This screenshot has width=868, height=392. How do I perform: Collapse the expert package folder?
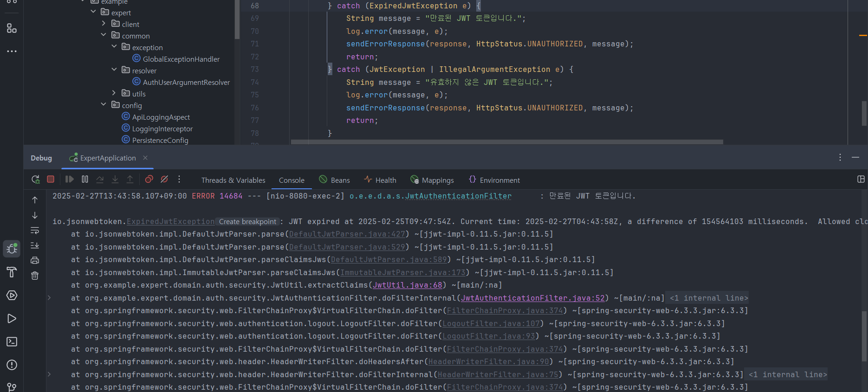pos(93,12)
